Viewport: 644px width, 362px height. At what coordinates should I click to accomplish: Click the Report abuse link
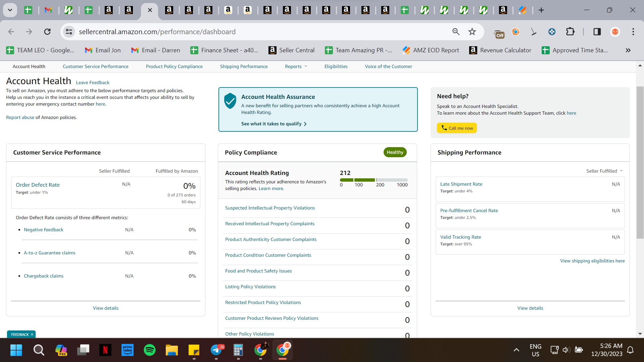(20, 117)
